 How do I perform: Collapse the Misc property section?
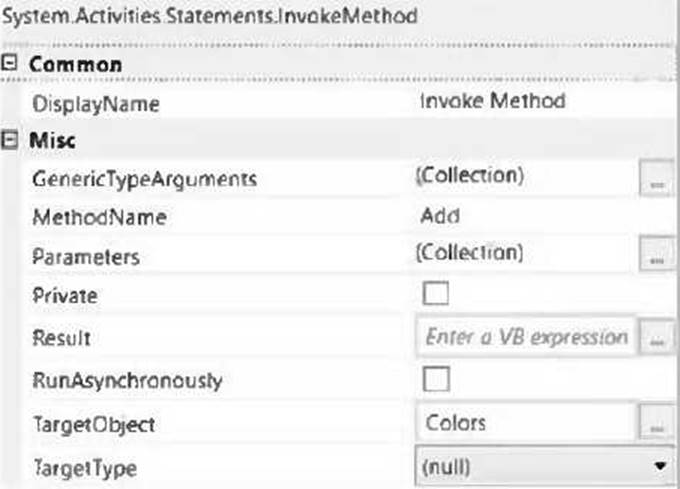coord(12,140)
